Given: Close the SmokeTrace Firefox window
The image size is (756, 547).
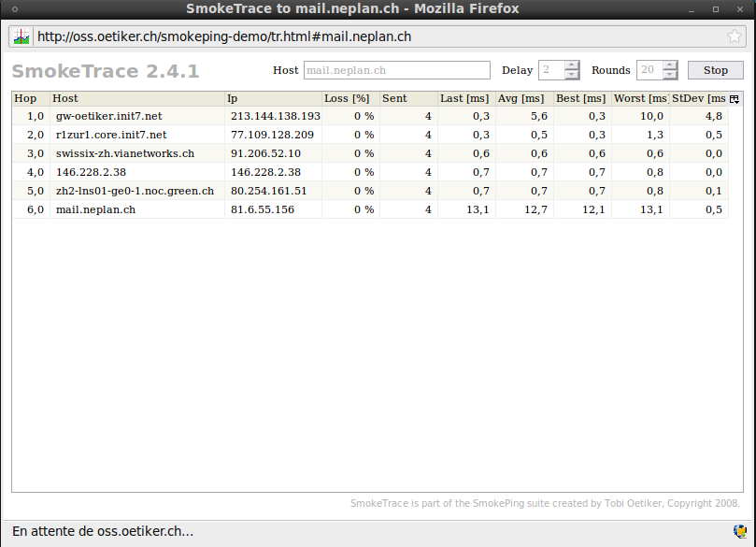Looking at the screenshot, I should 742,8.
